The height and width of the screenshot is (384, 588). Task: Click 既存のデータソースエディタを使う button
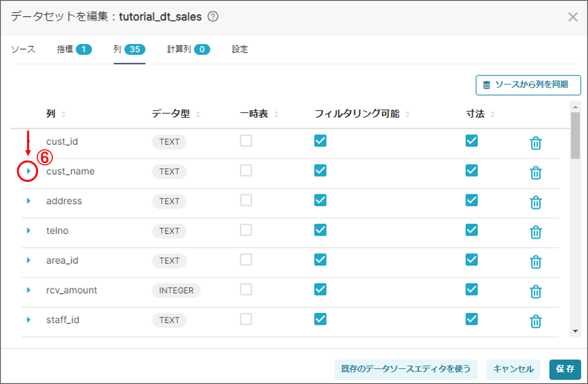click(x=406, y=369)
